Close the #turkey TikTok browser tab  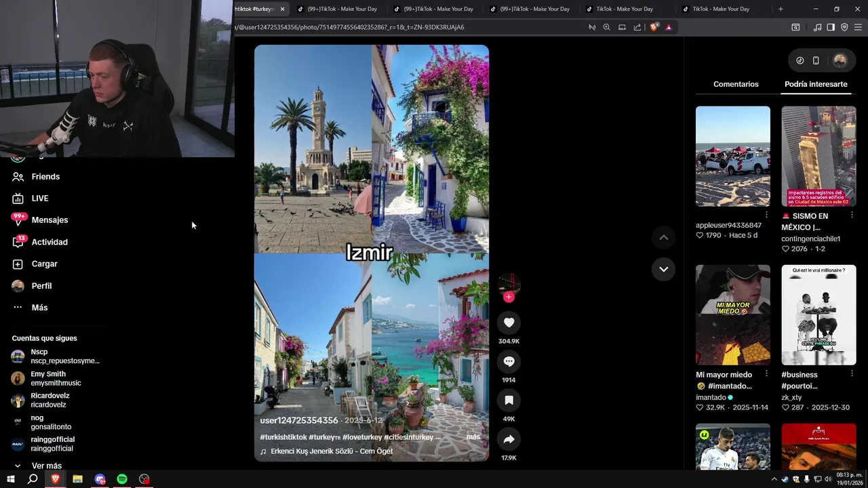[x=282, y=9]
